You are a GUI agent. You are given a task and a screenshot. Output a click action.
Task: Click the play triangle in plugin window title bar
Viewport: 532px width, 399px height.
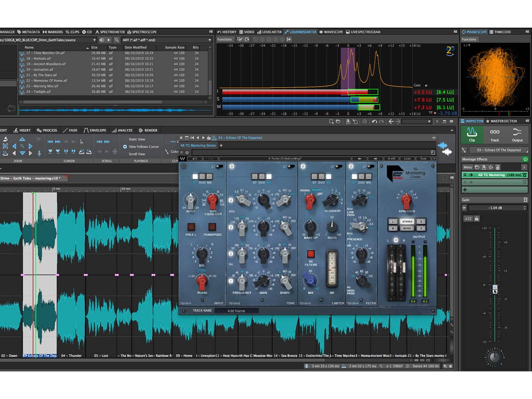[203, 138]
